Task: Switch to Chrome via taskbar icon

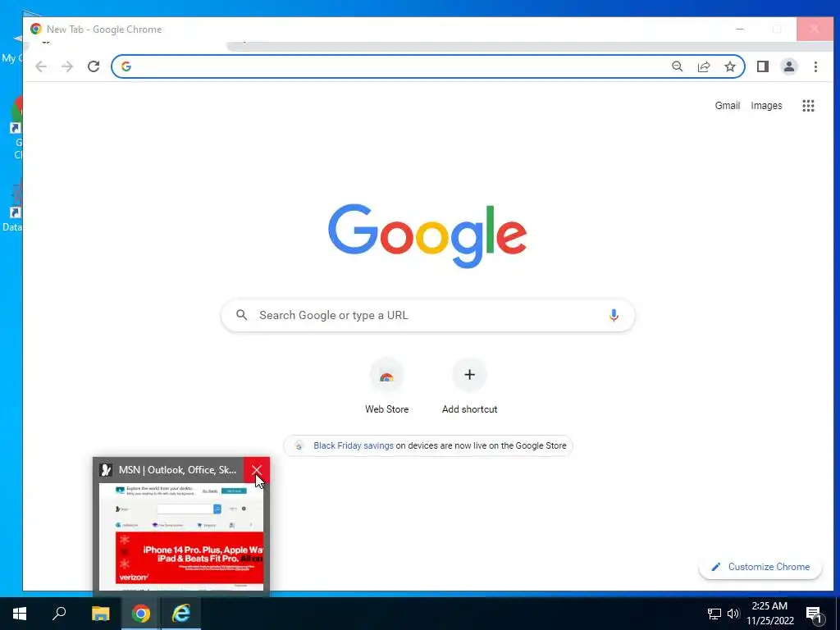Action: (141, 614)
